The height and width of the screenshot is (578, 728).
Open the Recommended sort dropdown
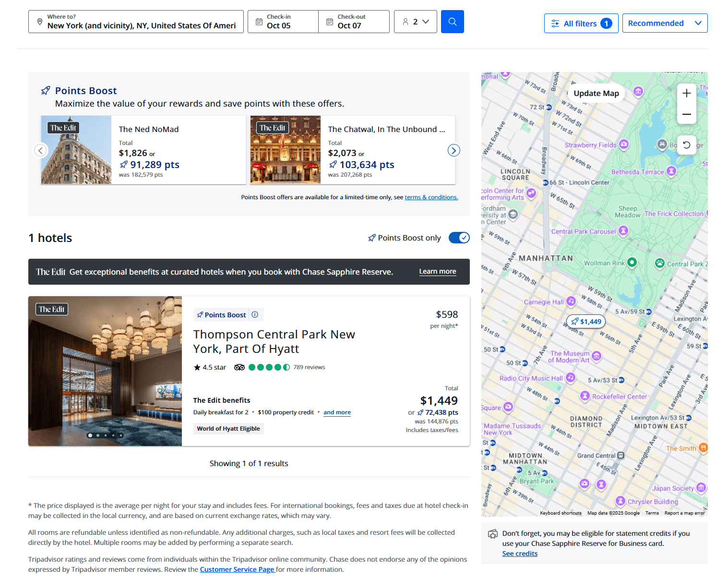pos(664,23)
